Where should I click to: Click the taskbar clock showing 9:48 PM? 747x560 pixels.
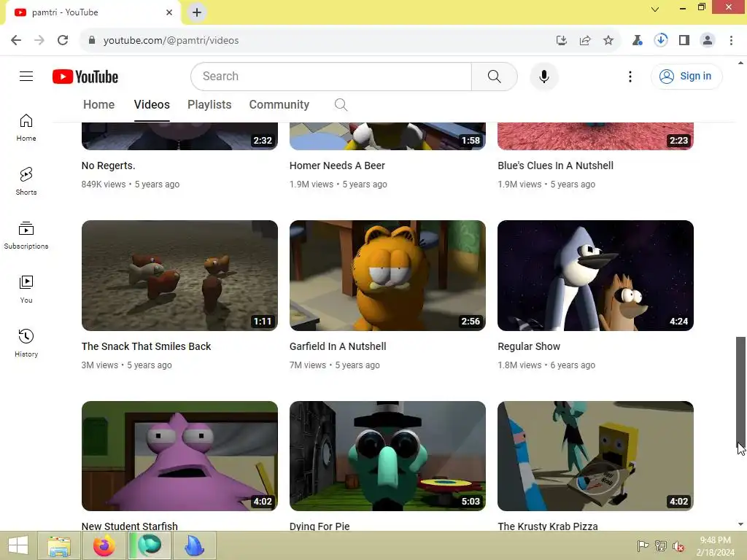coord(715,546)
